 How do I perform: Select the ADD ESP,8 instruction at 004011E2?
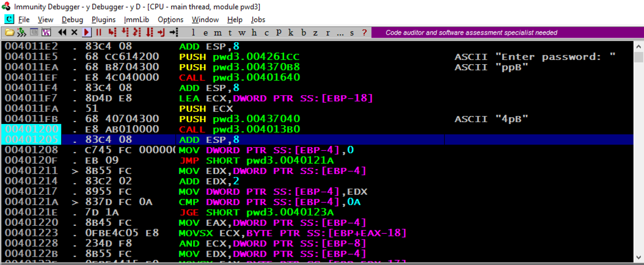click(x=210, y=46)
